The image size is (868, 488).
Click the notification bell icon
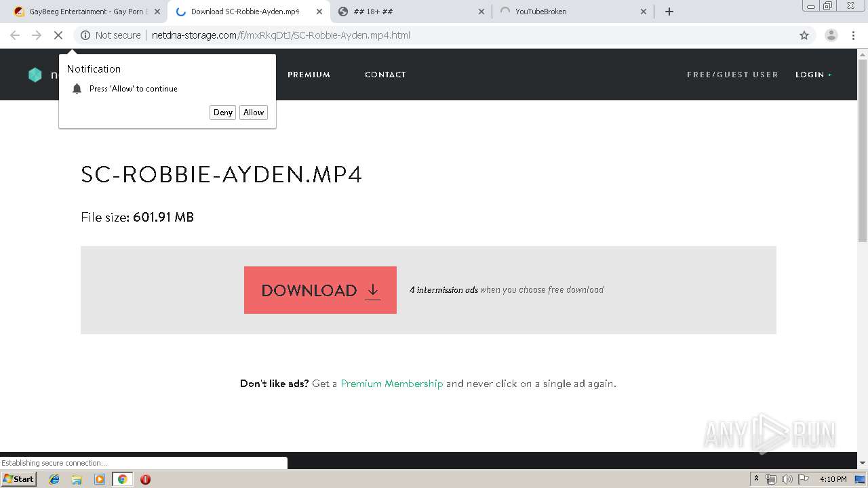(77, 89)
